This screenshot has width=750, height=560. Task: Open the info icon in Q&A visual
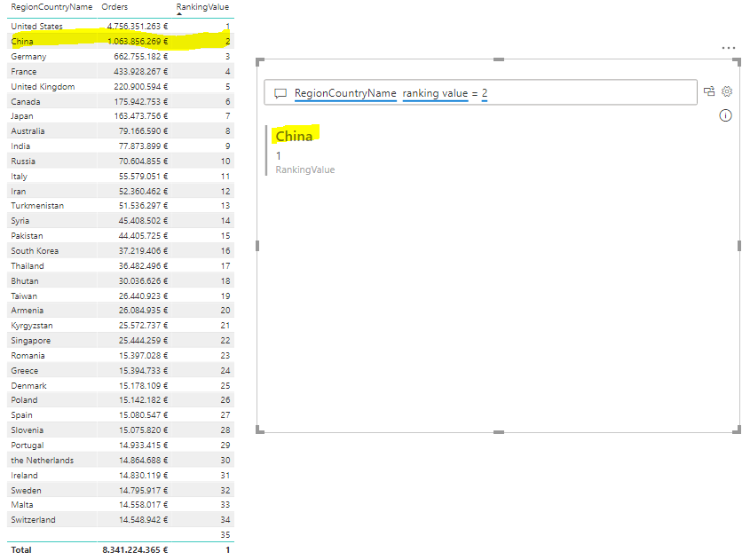tap(725, 115)
